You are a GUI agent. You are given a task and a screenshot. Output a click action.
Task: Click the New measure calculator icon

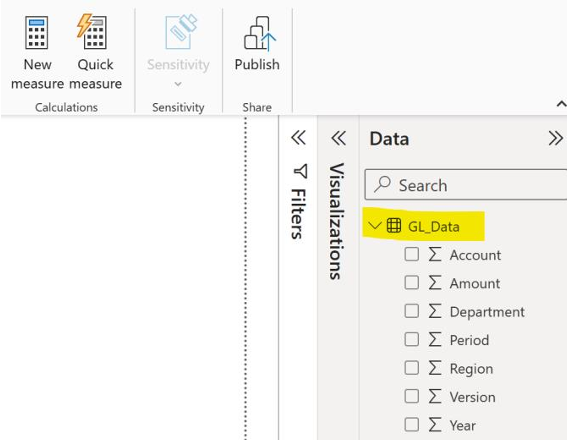tap(37, 33)
